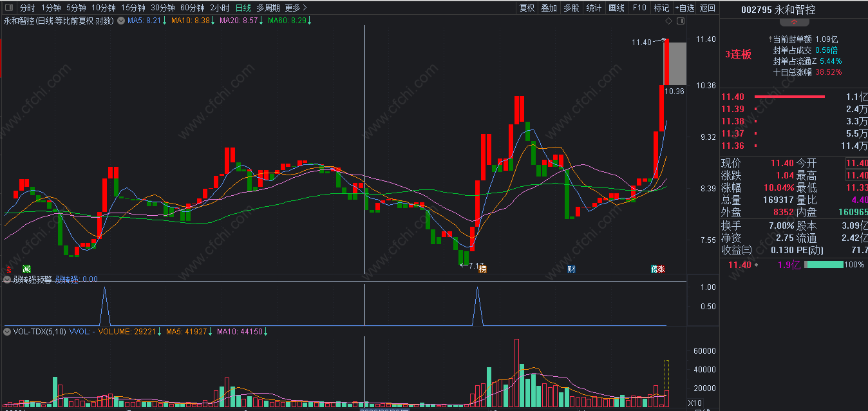Click the 返回 back button
The image size is (868, 411).
707,8
